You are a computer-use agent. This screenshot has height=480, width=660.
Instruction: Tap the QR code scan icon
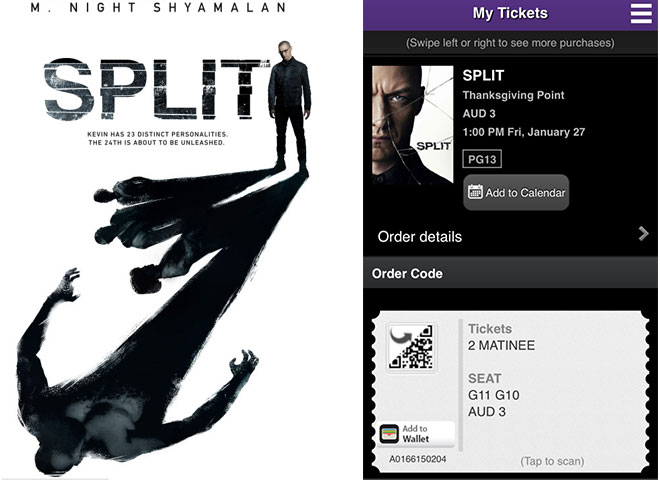pos(412,348)
